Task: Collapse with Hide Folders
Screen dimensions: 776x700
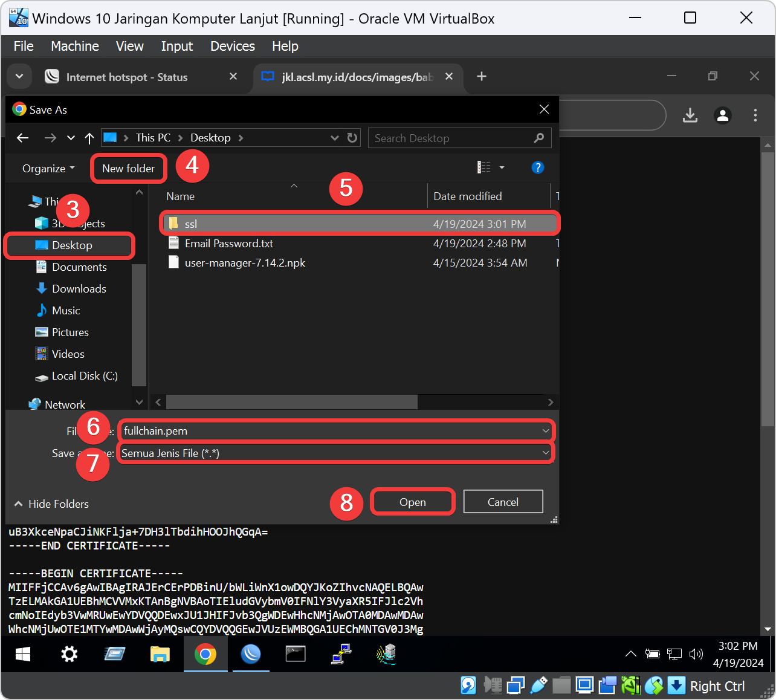Action: [51, 504]
